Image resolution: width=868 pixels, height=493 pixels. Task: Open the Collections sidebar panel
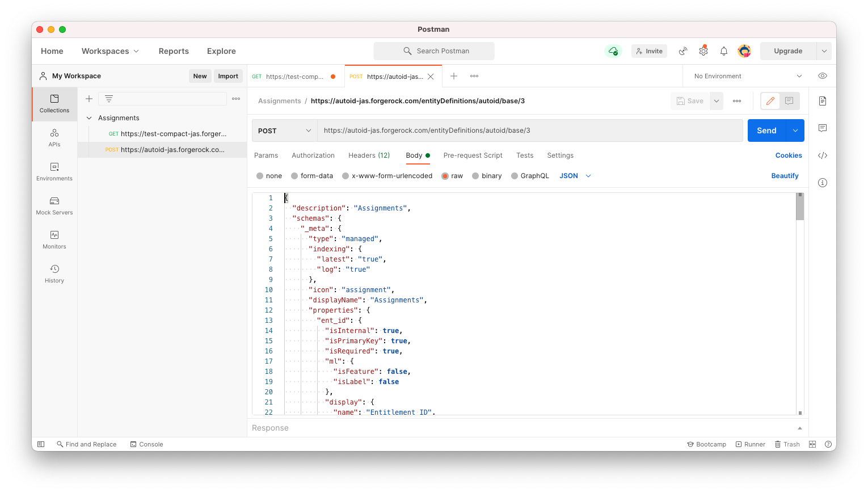(x=54, y=104)
